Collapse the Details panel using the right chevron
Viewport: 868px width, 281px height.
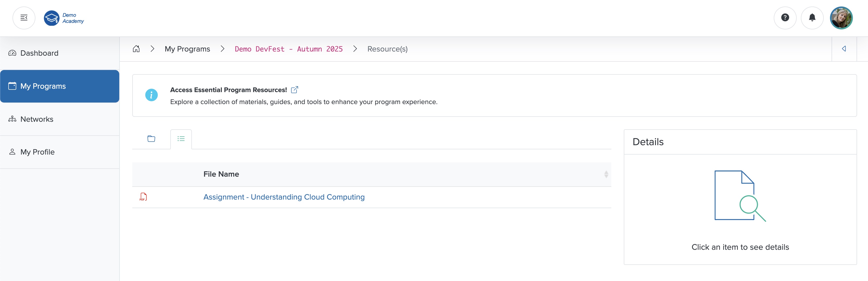pos(844,48)
